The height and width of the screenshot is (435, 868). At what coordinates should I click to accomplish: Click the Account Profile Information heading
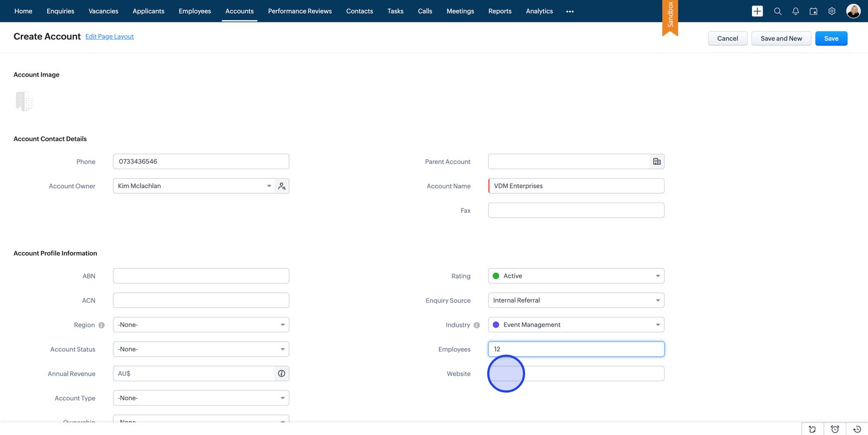55,254
